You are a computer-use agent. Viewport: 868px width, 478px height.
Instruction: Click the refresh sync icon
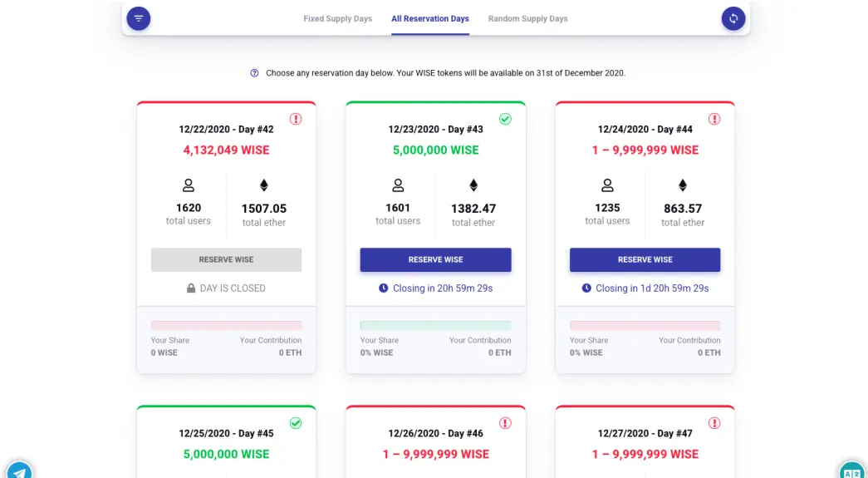(x=733, y=18)
